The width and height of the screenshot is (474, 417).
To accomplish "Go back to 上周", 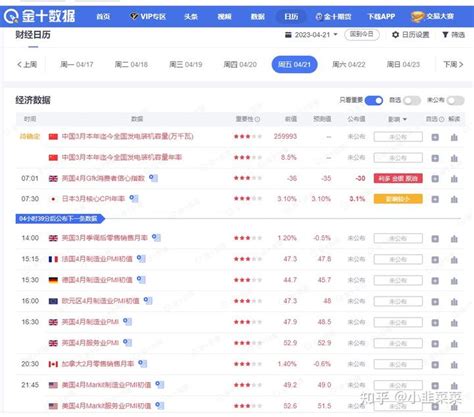I will (27, 64).
